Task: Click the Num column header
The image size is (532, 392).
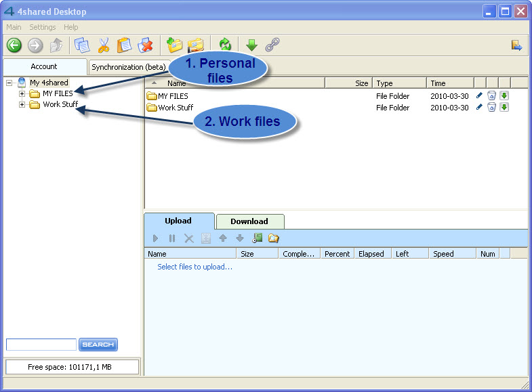Action: (487, 254)
